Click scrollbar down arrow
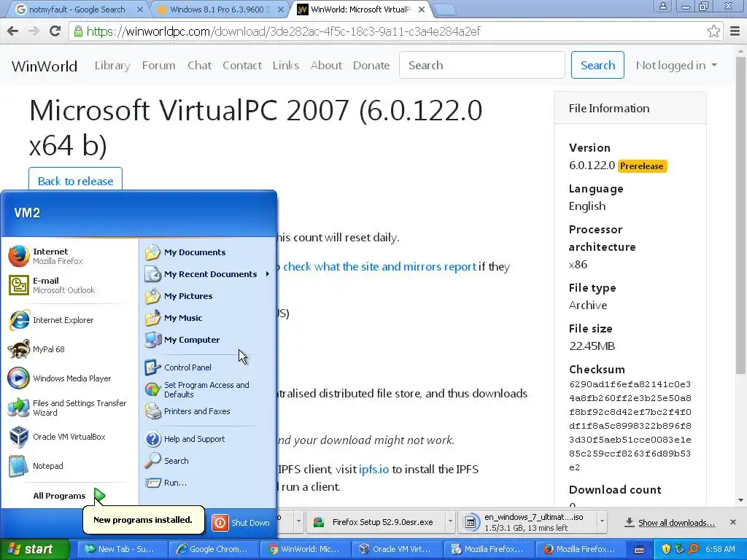Image resolution: width=747 pixels, height=560 pixels. (741, 500)
